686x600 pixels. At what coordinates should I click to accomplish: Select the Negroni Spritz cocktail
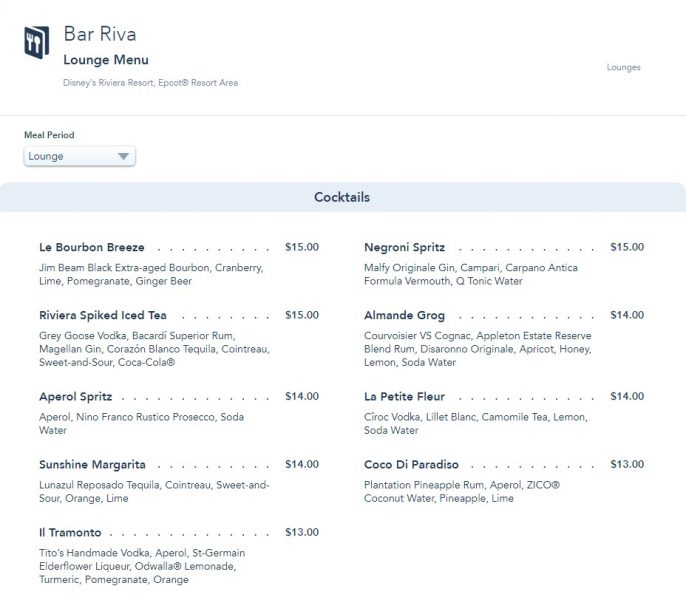click(405, 247)
